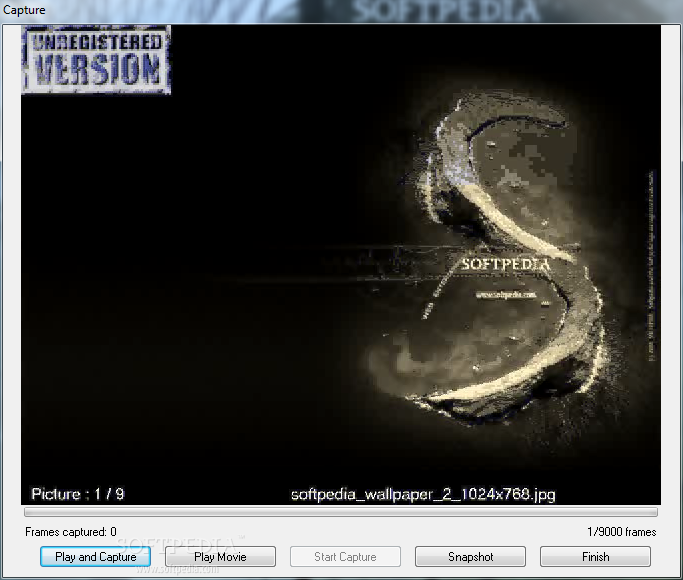683x580 pixels.
Task: Click the softpedia_wallpaper_2_1024x768.jpg filename caption
Action: tap(423, 495)
